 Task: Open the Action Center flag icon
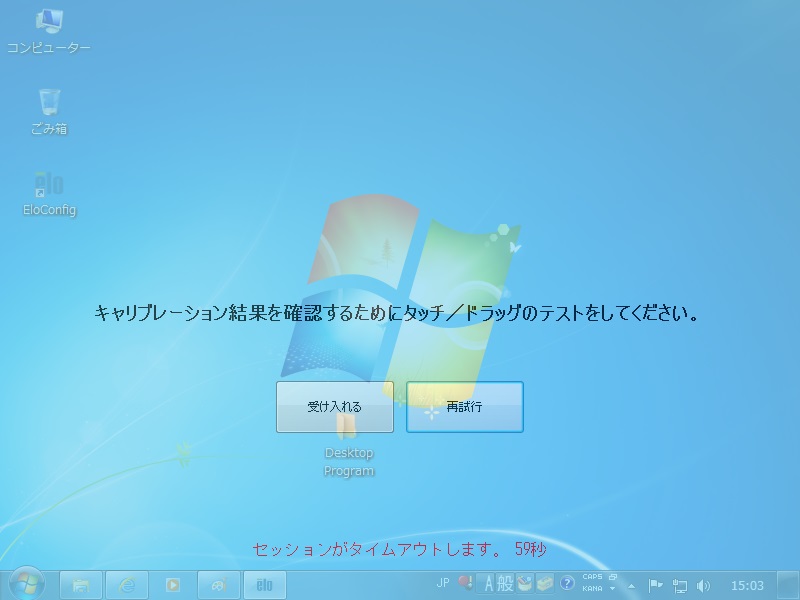tap(656, 585)
